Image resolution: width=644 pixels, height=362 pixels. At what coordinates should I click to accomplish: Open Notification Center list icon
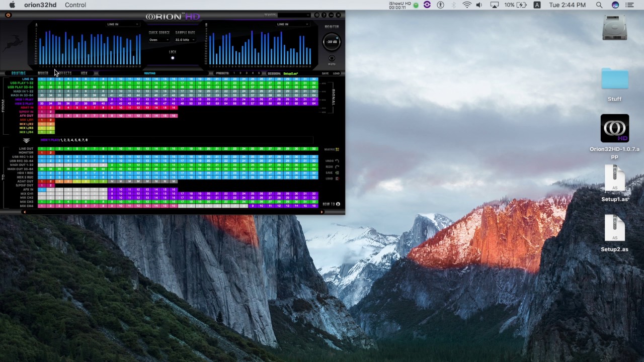coord(629,5)
